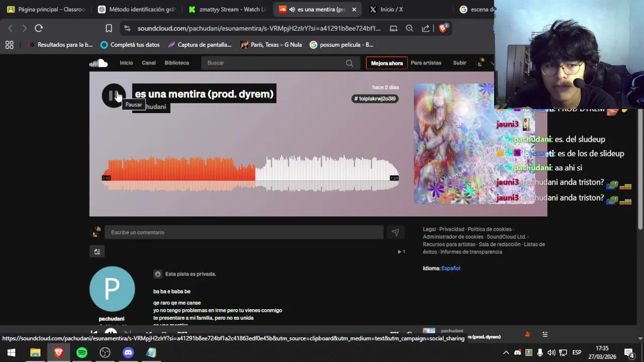Click the tag '#1oiplakrwj2o3i9'
The width and height of the screenshot is (644, 362).
375,99
